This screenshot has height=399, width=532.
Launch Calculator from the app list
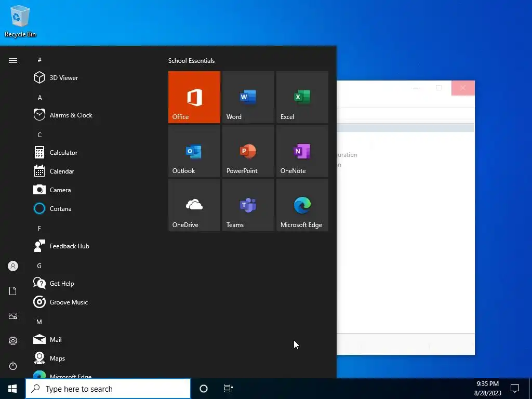(91, 153)
